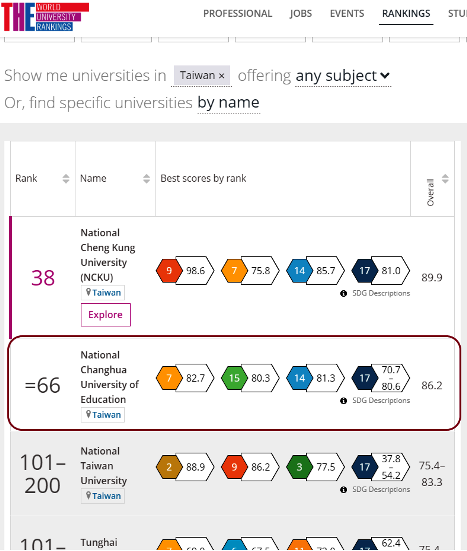Sort table by Rank column arrows
The width and height of the screenshot is (467, 551).
click(66, 179)
